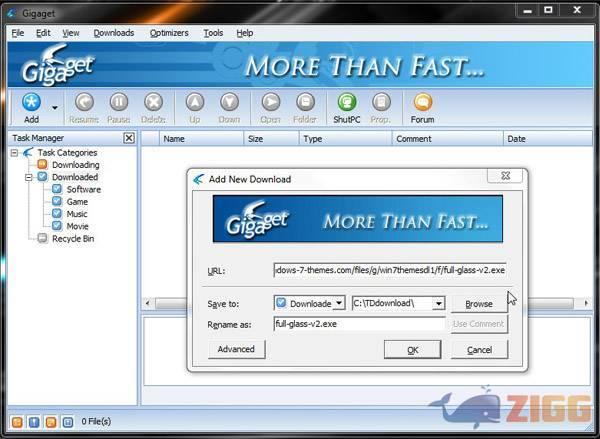
Task: Open the Add button dropdown arrow
Action: 55,108
